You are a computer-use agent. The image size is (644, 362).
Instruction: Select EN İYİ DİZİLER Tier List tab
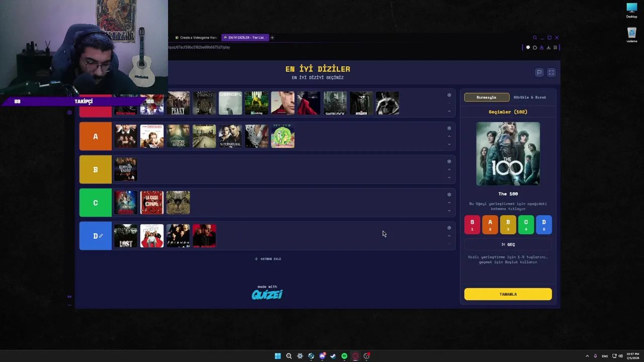click(246, 38)
